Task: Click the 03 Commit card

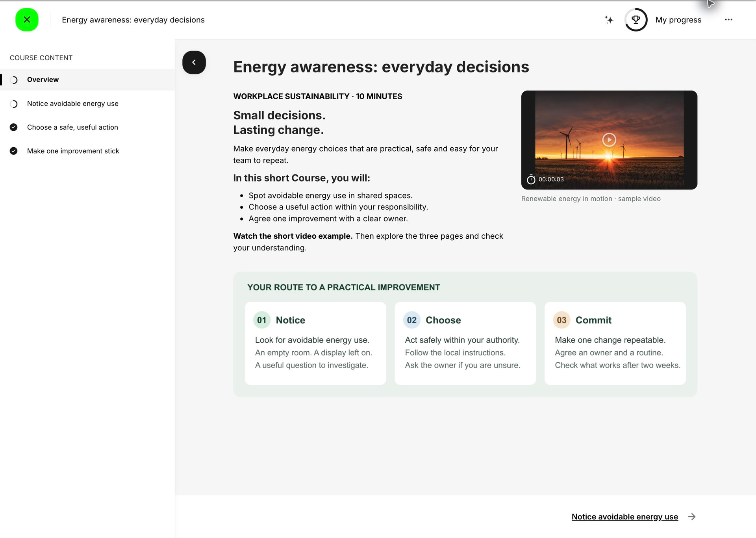Action: 615,343
